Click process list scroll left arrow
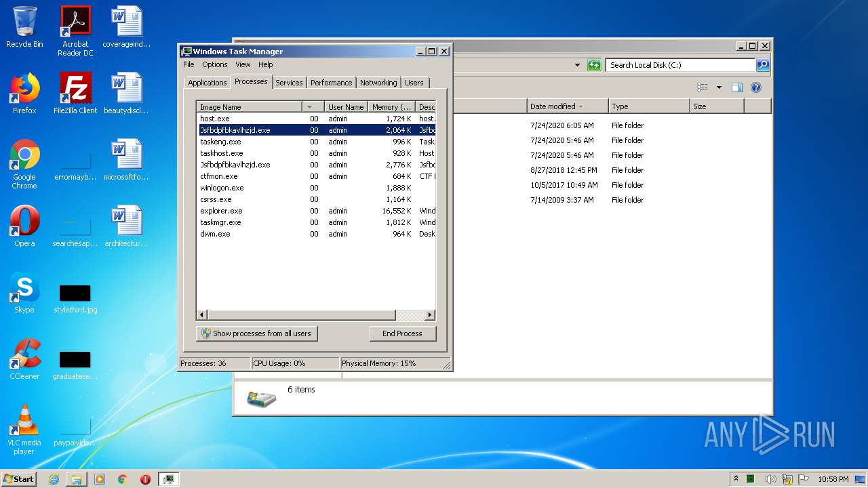The width and height of the screenshot is (868, 488). (x=202, y=315)
